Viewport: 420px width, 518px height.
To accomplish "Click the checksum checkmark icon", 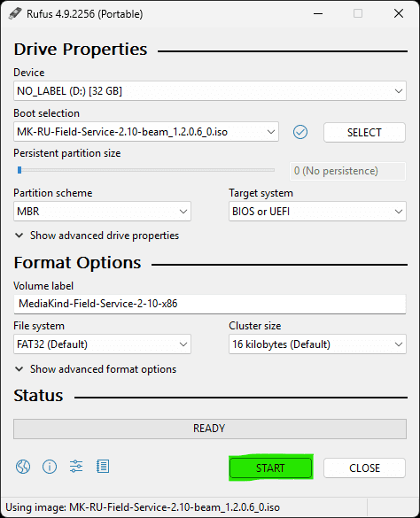I will point(300,132).
